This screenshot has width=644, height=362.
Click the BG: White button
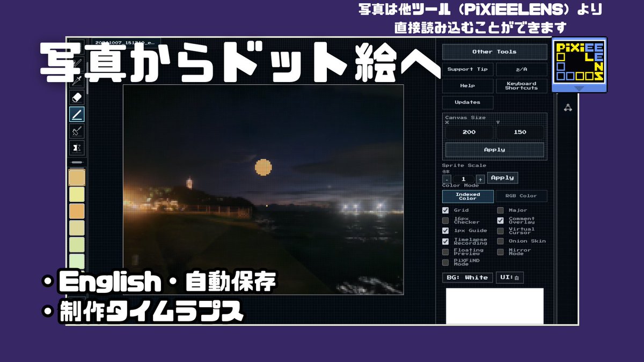pyautogui.click(x=467, y=278)
